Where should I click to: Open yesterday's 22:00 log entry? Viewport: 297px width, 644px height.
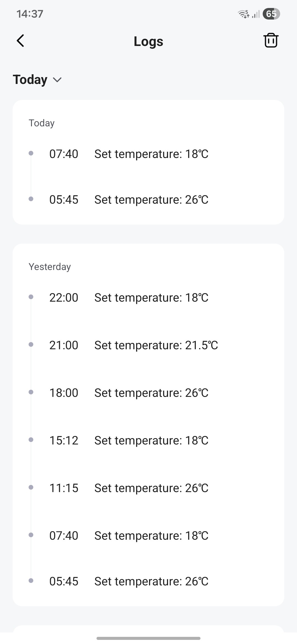129,298
